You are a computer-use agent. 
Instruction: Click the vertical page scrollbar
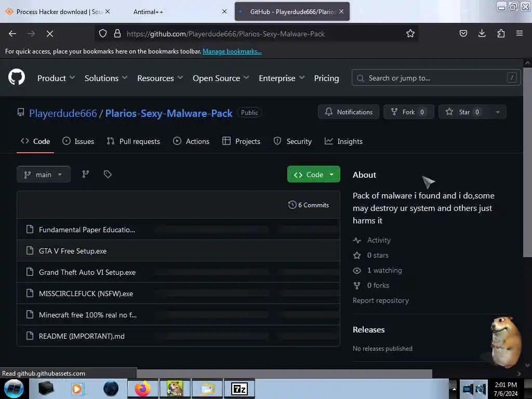527,163
